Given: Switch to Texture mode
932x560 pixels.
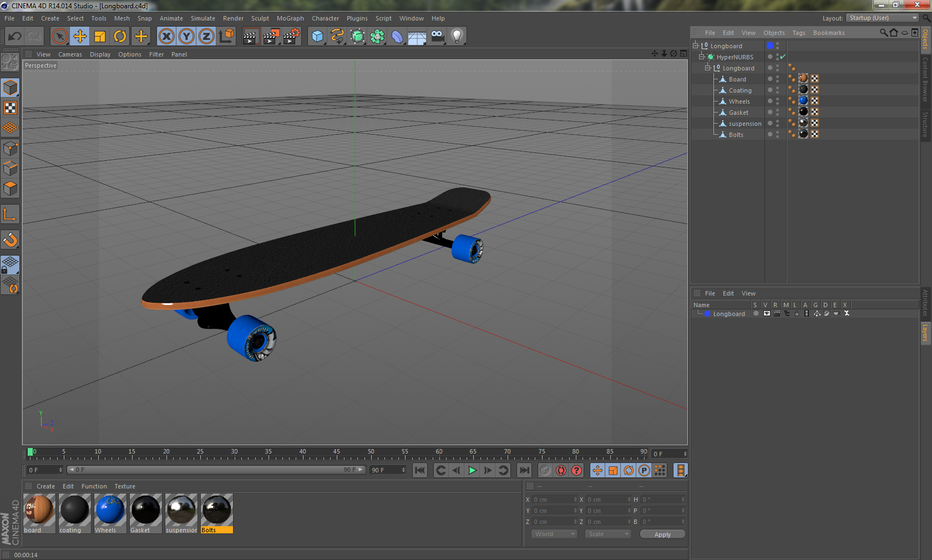Looking at the screenshot, I should click(10, 108).
